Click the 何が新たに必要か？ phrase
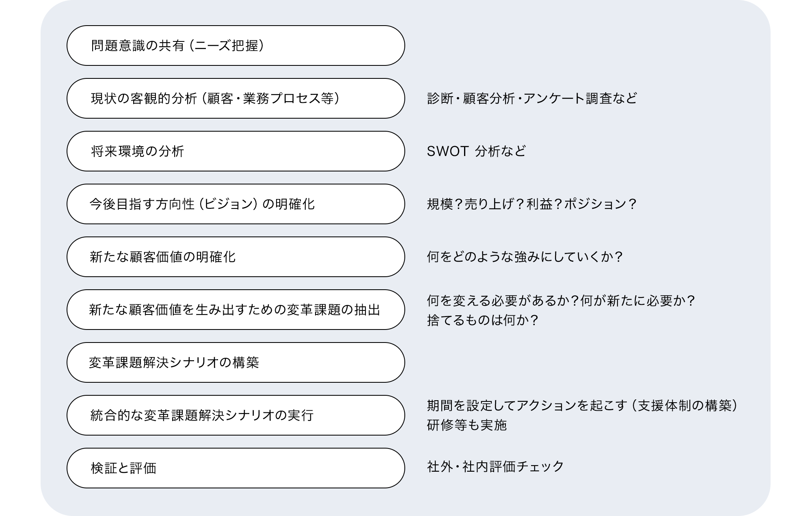The image size is (812, 516). pyautogui.click(x=638, y=301)
